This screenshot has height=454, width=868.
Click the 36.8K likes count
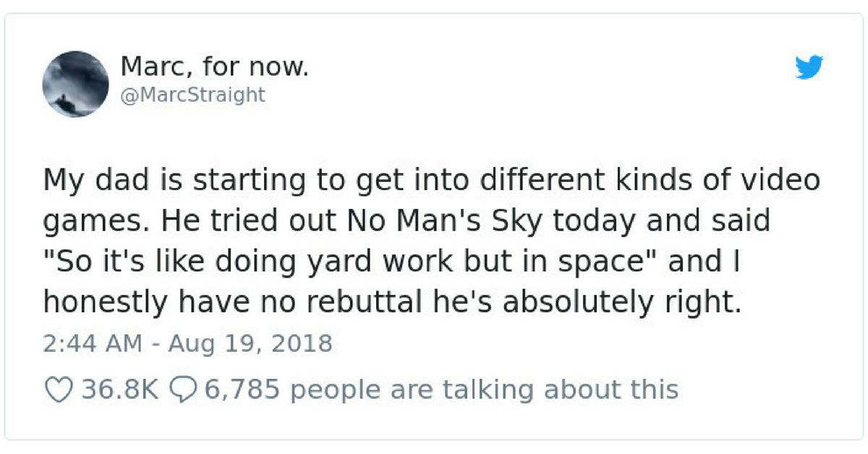(x=118, y=390)
